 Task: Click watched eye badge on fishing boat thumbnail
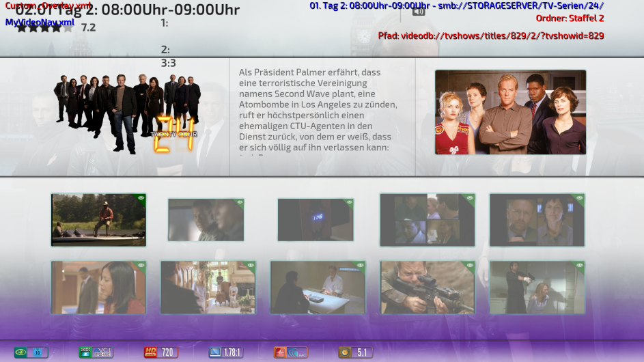click(141, 198)
